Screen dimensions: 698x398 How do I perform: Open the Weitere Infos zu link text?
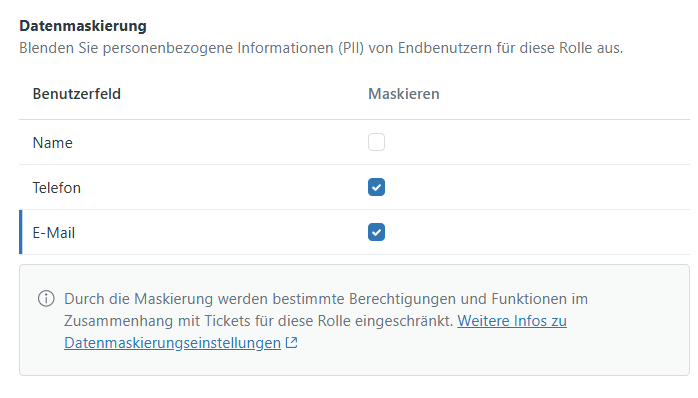[x=512, y=321]
